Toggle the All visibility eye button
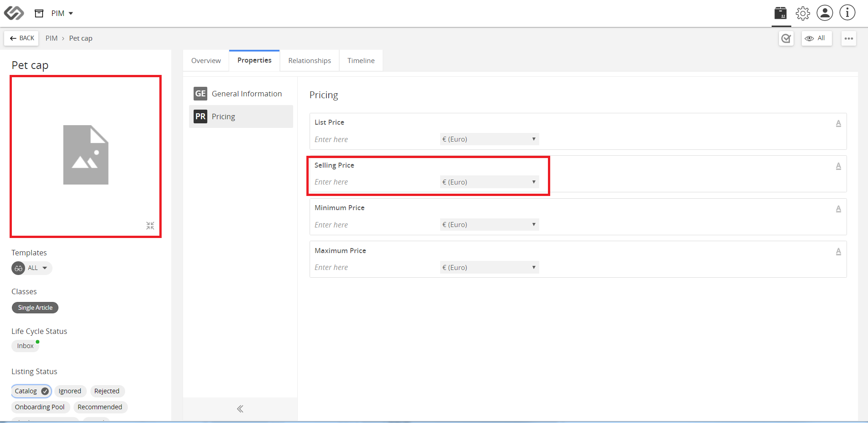This screenshot has width=868, height=423. [x=816, y=38]
